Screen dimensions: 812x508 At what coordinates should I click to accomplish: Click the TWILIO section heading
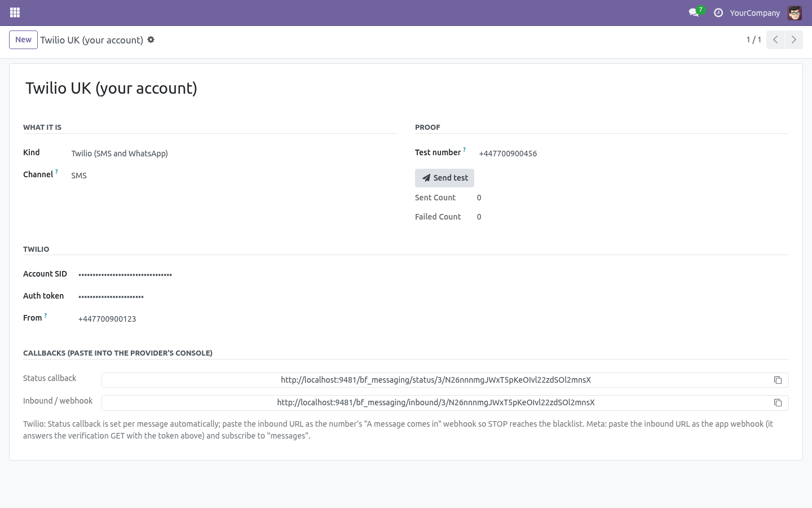(x=36, y=249)
